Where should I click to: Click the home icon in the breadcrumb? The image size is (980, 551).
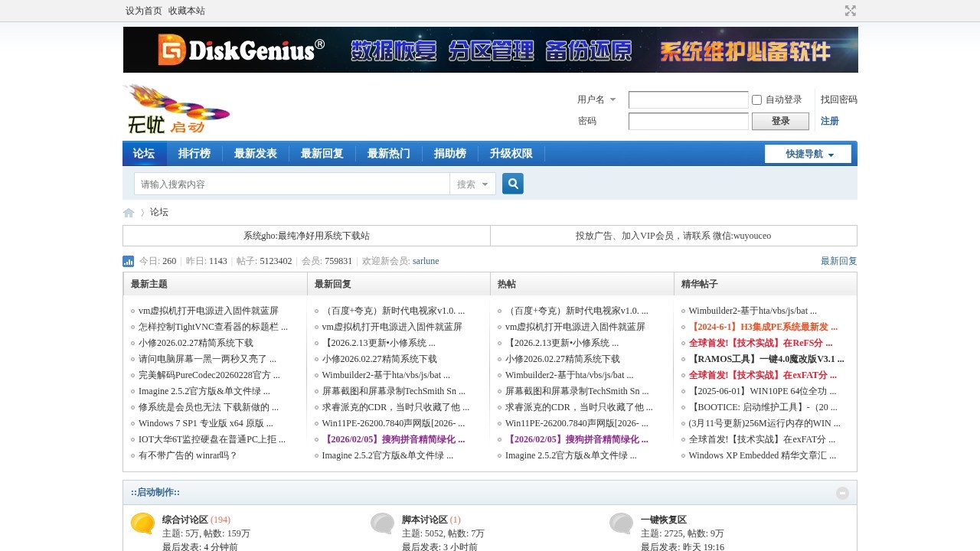click(x=128, y=213)
